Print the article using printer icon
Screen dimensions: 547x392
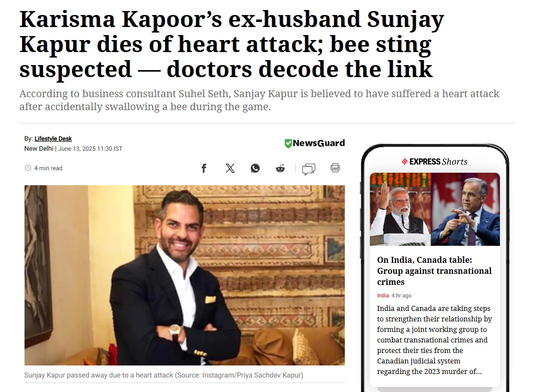[335, 168]
